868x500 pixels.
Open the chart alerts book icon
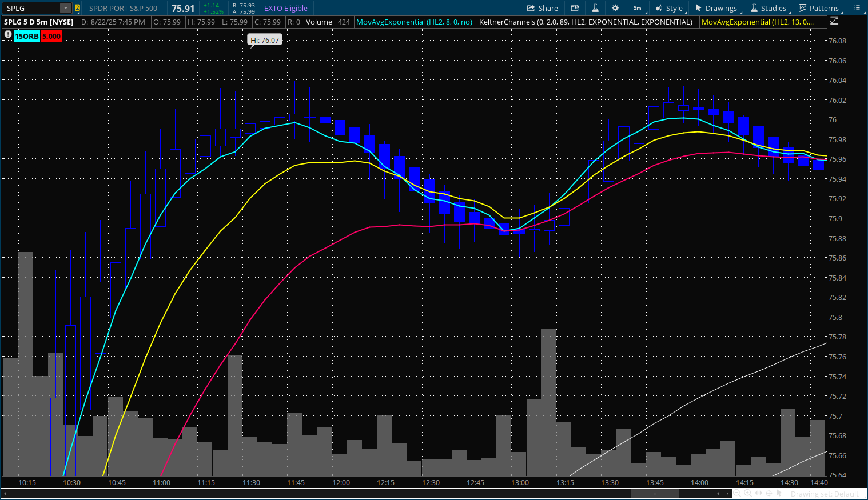575,8
